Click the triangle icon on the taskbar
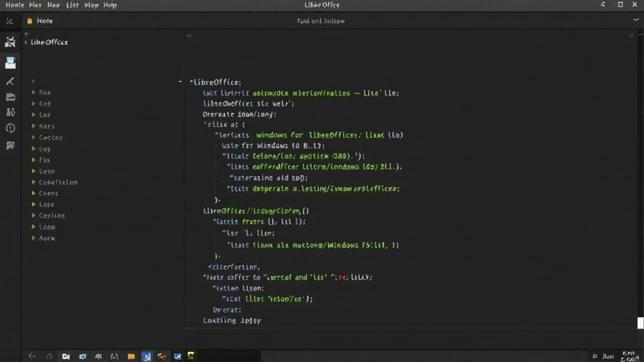Image resolution: width=644 pixels, height=362 pixels. click(49, 356)
